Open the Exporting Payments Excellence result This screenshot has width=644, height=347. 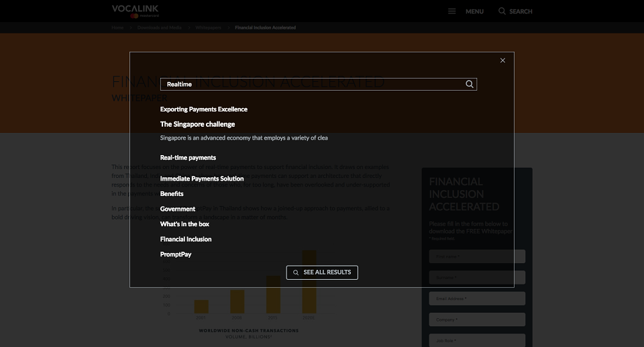click(204, 109)
